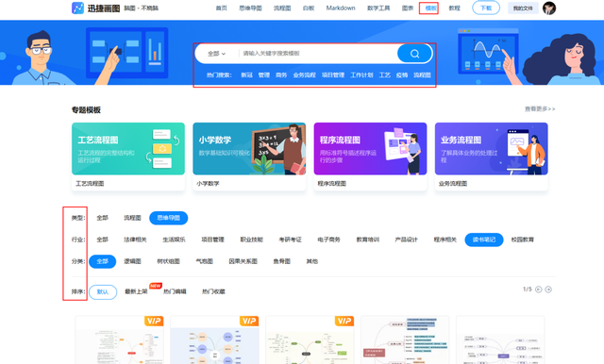
Task: Click the 我的文件 button
Action: (523, 8)
